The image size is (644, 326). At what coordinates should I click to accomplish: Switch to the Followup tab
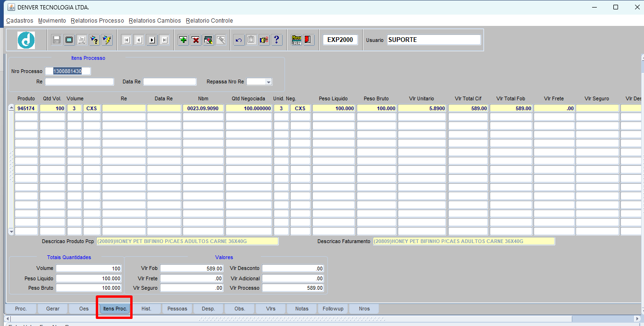[x=333, y=309]
